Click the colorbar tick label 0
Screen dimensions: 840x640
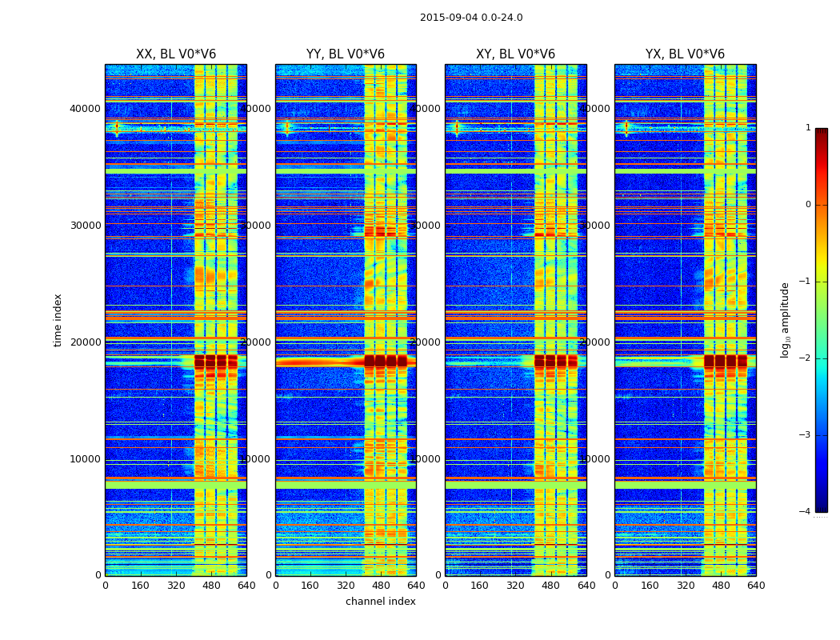[x=808, y=205]
